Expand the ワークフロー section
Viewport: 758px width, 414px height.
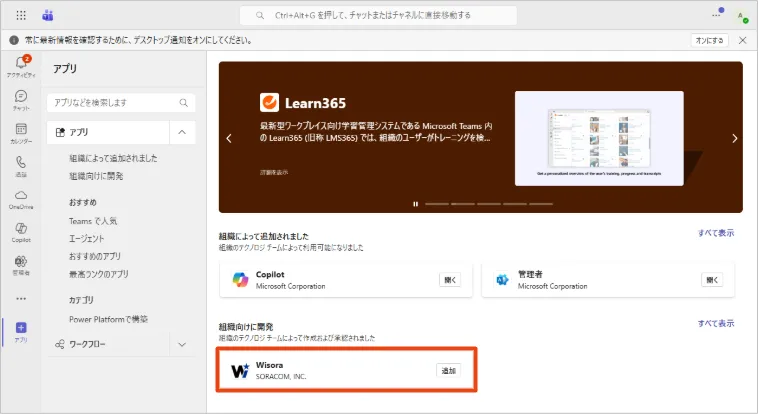pos(181,344)
